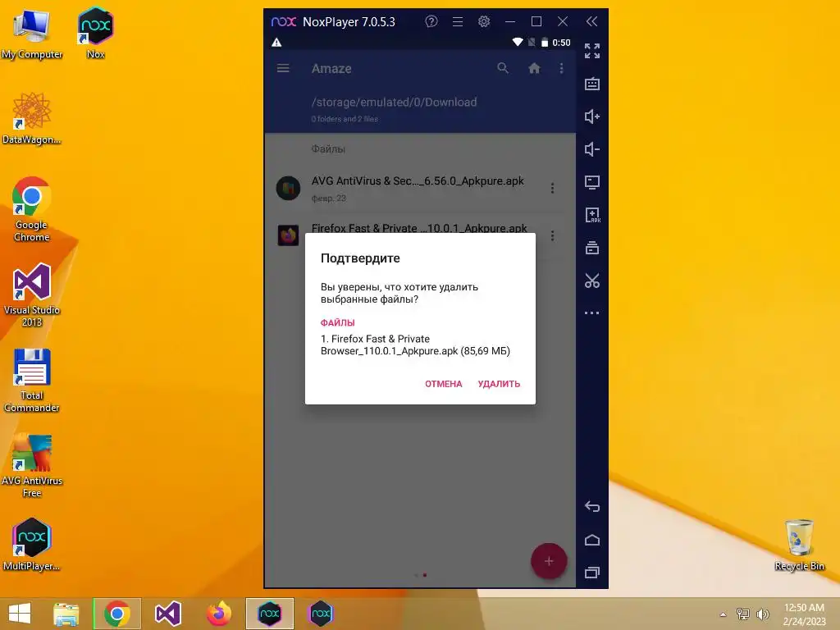
Task: Open volume control in system tray
Action: coord(762,614)
